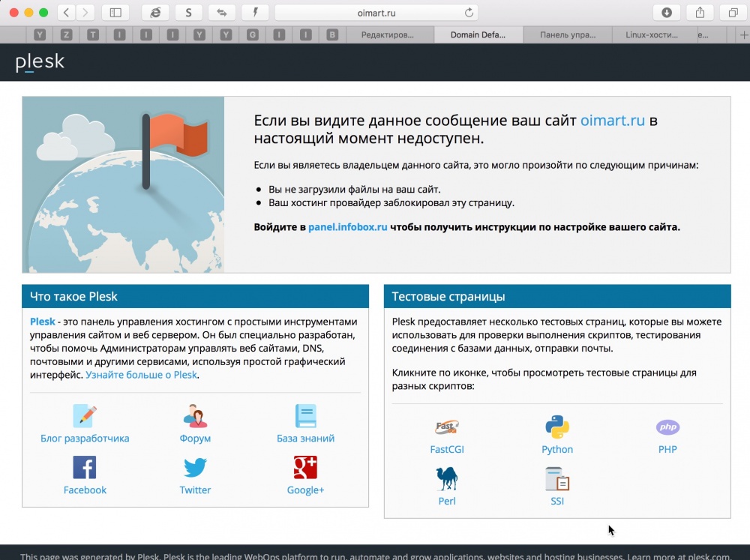Open the pinned T tab
The height and width of the screenshot is (560, 750).
point(93,34)
